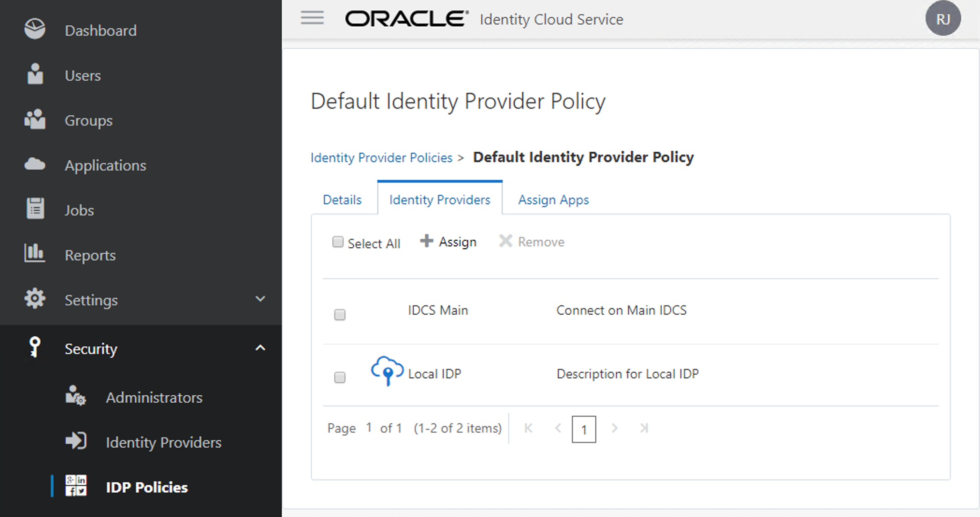Click the Default Identity Provider Policy heading

458,101
